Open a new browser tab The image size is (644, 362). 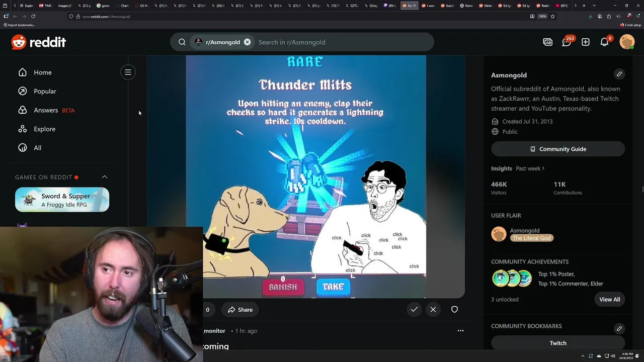[x=584, y=6]
